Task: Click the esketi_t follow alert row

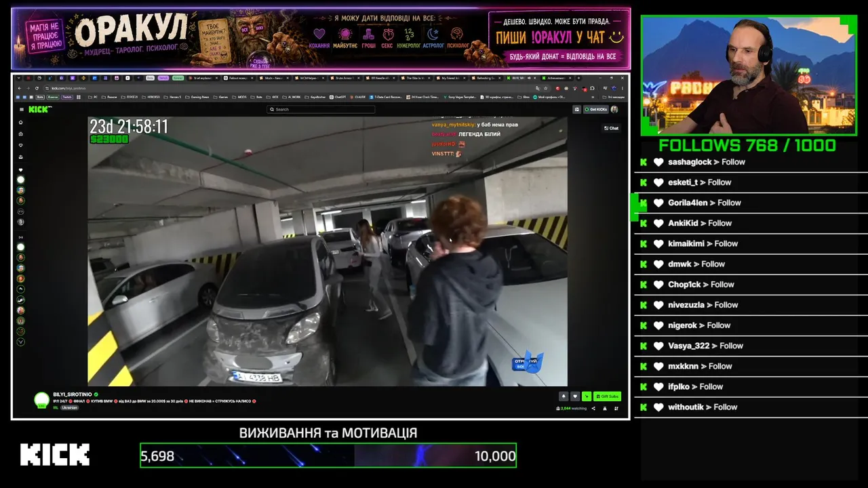Action: coord(751,182)
